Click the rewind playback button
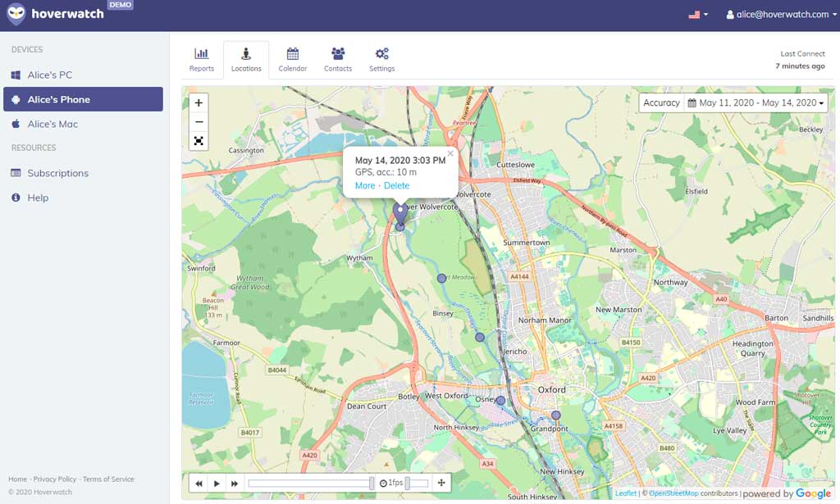The image size is (840, 504). coord(199,484)
